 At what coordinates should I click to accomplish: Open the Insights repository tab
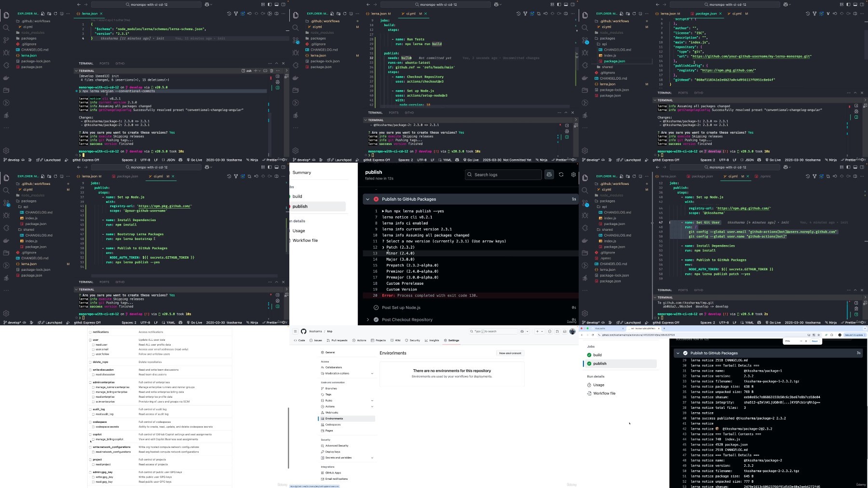(432, 341)
